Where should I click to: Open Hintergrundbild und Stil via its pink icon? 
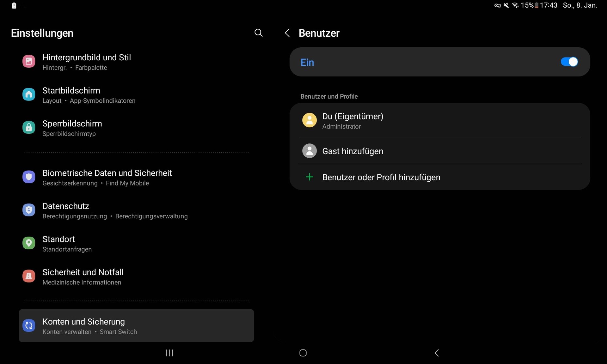point(29,61)
